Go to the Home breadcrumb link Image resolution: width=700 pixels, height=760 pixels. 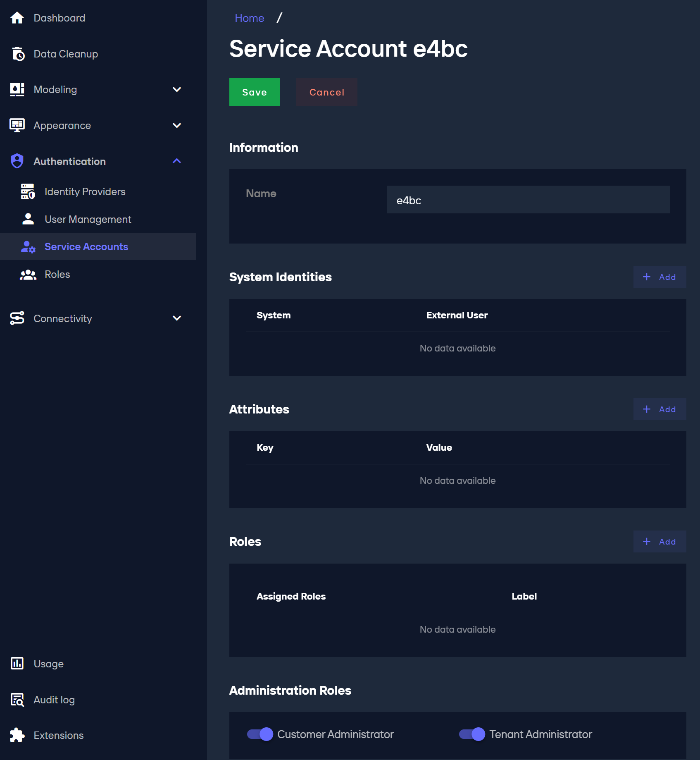point(249,18)
